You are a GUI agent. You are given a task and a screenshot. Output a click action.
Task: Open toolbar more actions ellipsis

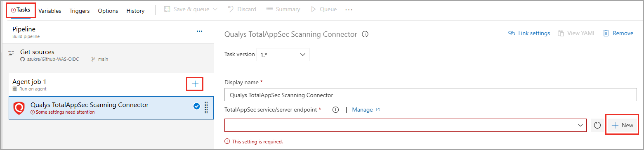[x=349, y=10]
